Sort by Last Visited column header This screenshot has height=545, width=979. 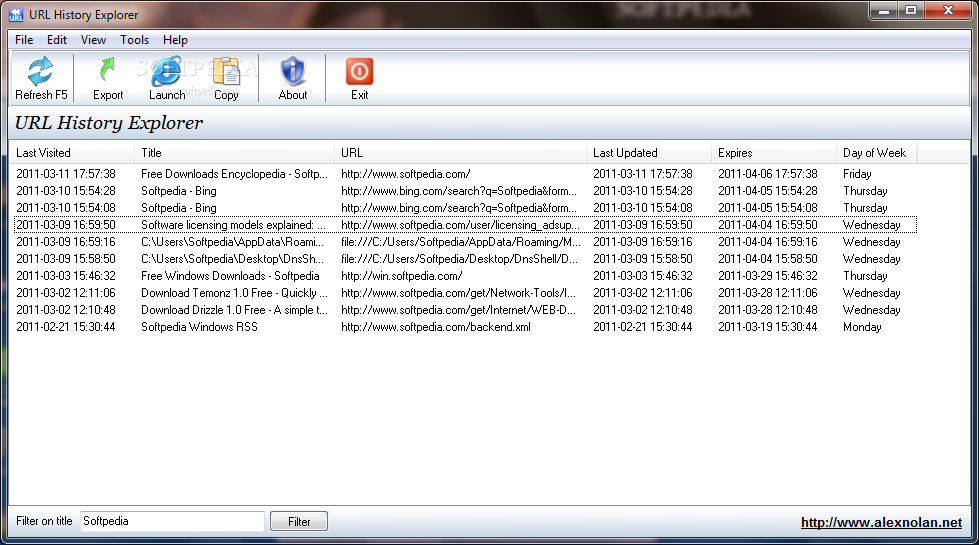tap(72, 153)
